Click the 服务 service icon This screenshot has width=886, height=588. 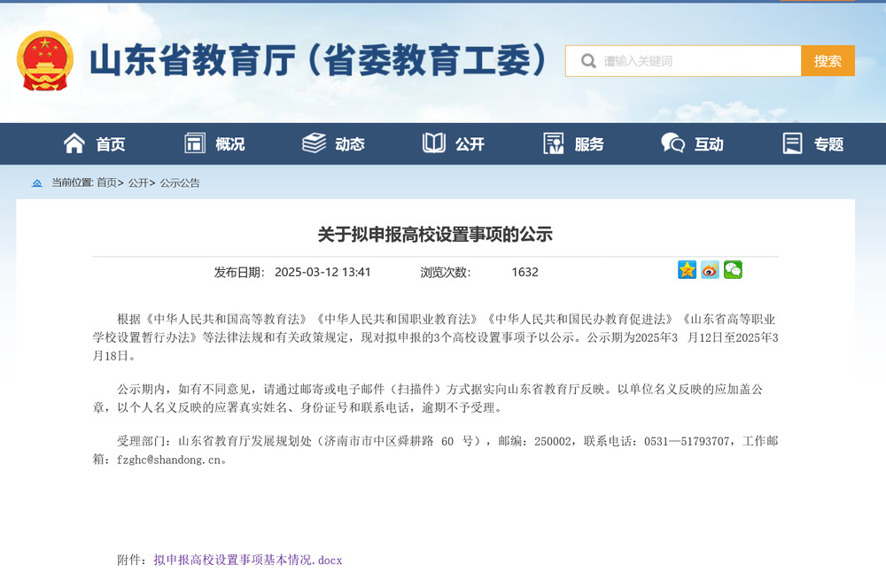click(x=553, y=143)
